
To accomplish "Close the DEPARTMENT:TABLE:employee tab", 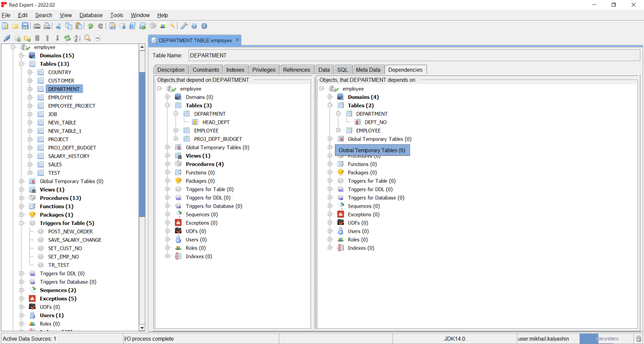I will (x=237, y=40).
